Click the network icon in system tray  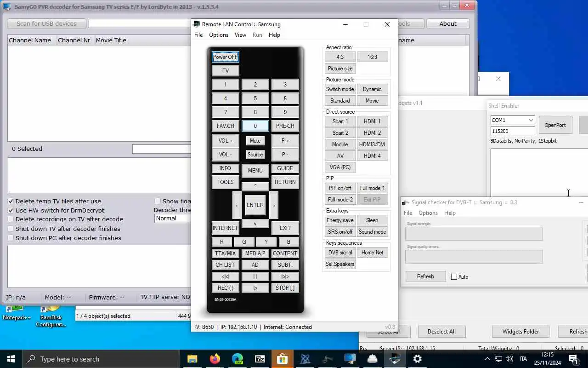pyautogui.click(x=498, y=359)
